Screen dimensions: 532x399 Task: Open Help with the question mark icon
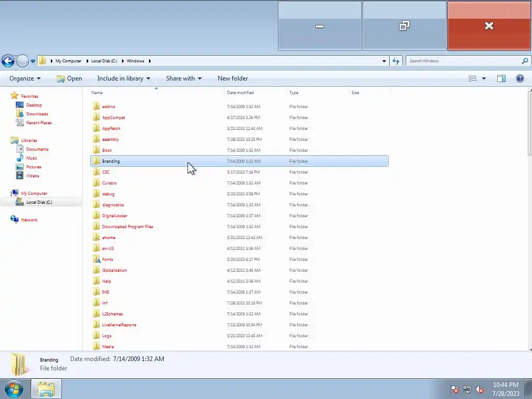coord(520,78)
